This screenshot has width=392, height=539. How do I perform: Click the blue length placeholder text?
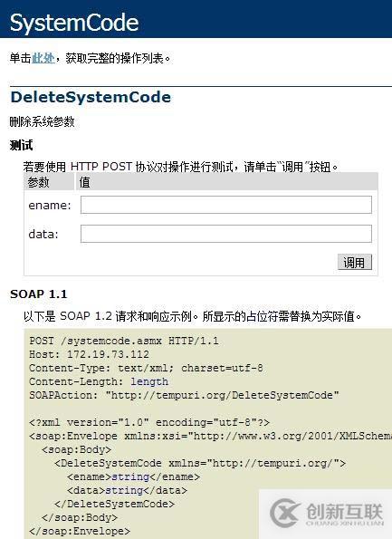[x=149, y=381]
